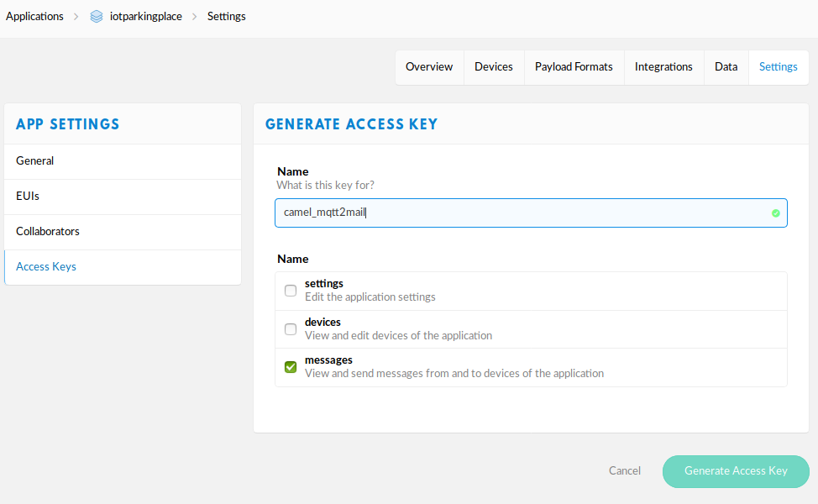Image resolution: width=818 pixels, height=504 pixels.
Task: Click the iotparkingplace application stack icon
Action: coord(97,17)
